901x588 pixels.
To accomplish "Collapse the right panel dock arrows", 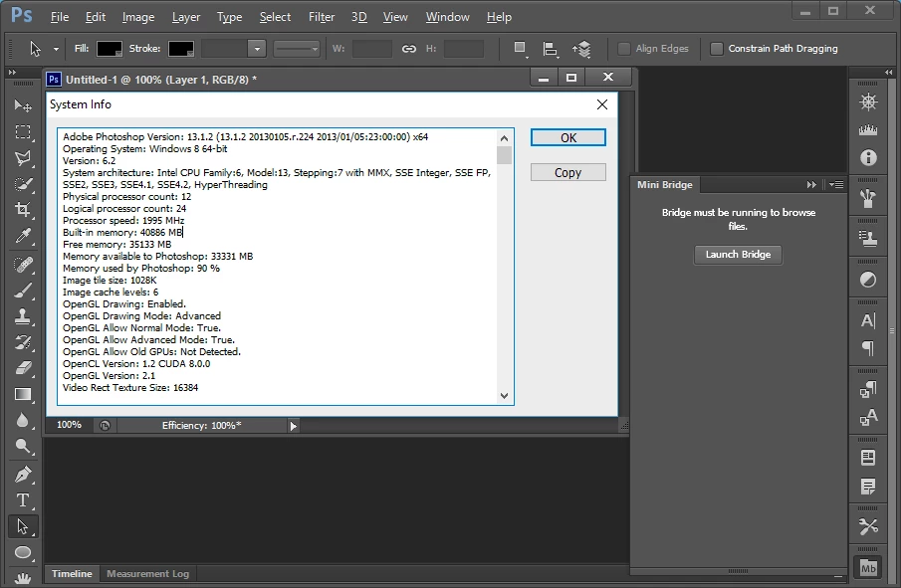I will (889, 73).
